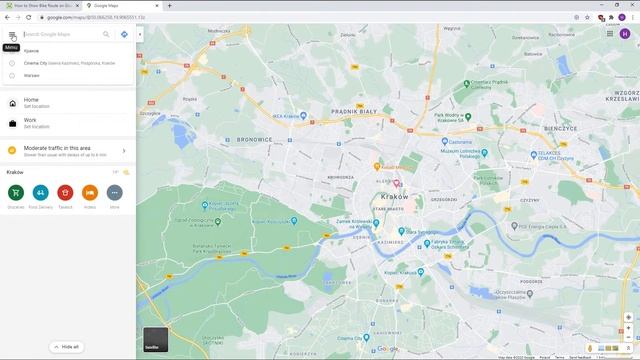Click the Bronowice district label

[254, 140]
